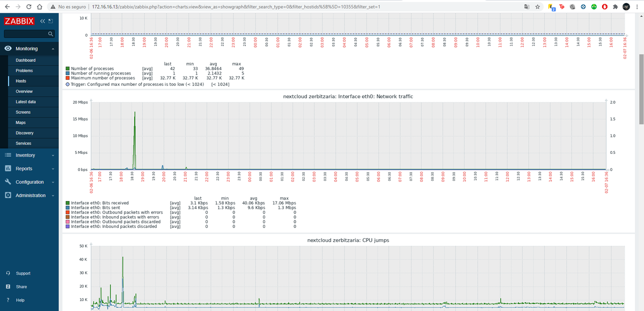
Task: Click the CPU jumps graph title
Action: pos(348,240)
